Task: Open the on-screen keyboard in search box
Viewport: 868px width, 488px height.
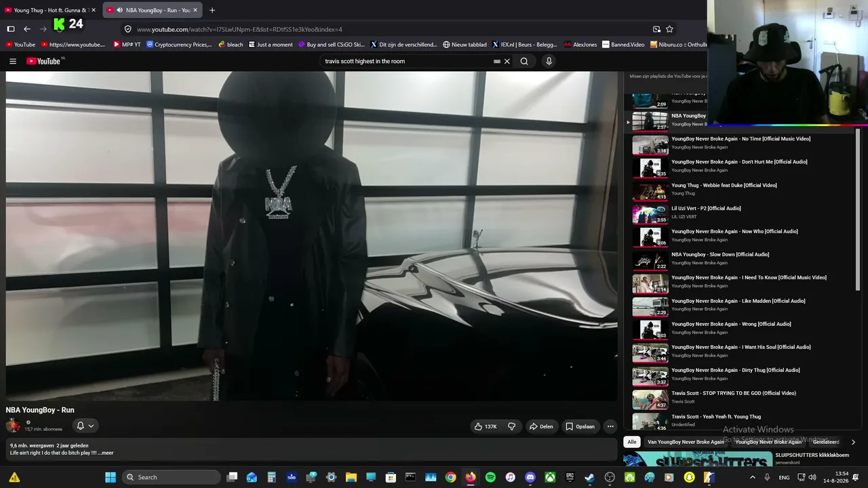Action: (x=497, y=61)
